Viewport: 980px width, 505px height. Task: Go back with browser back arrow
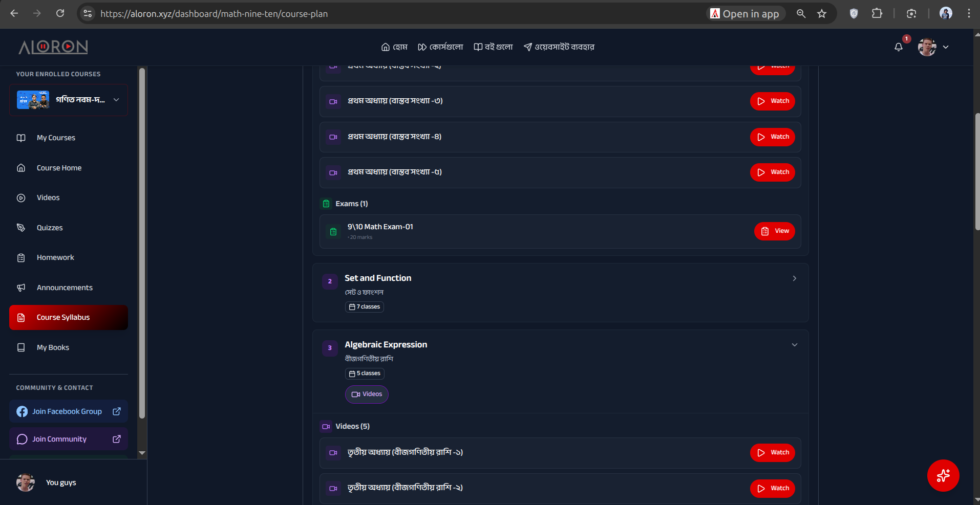[14, 14]
